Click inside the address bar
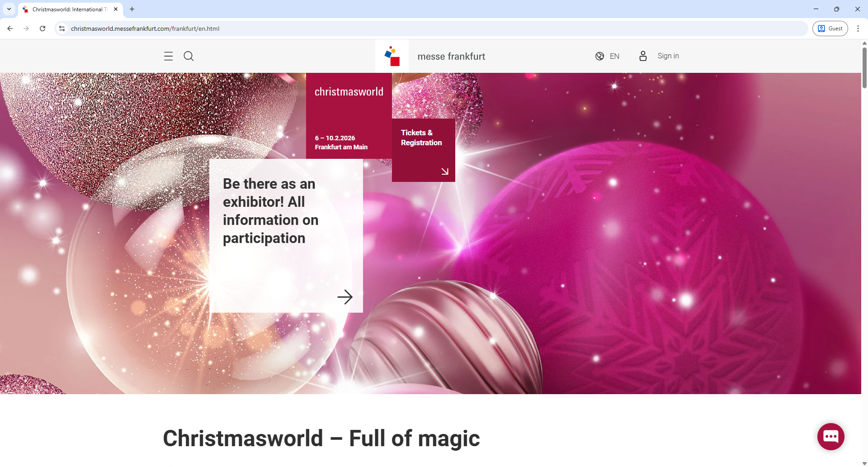868x467 pixels. (x=271, y=28)
